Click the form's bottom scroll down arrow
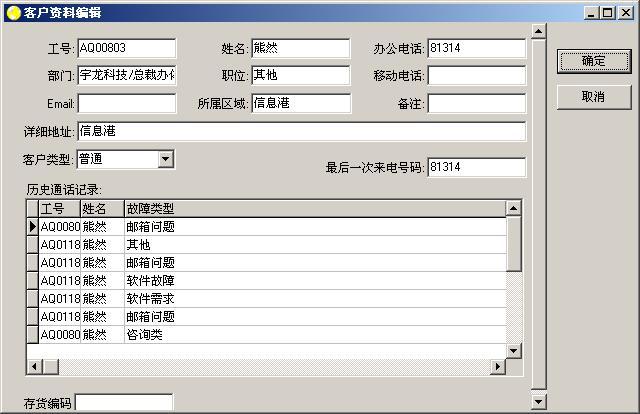 click(x=539, y=403)
